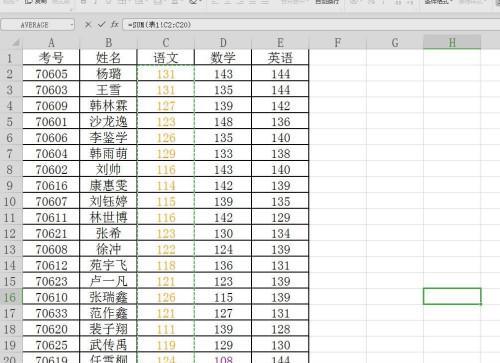Click the 考号 header cell
The width and height of the screenshot is (500, 363).
[x=51, y=58]
